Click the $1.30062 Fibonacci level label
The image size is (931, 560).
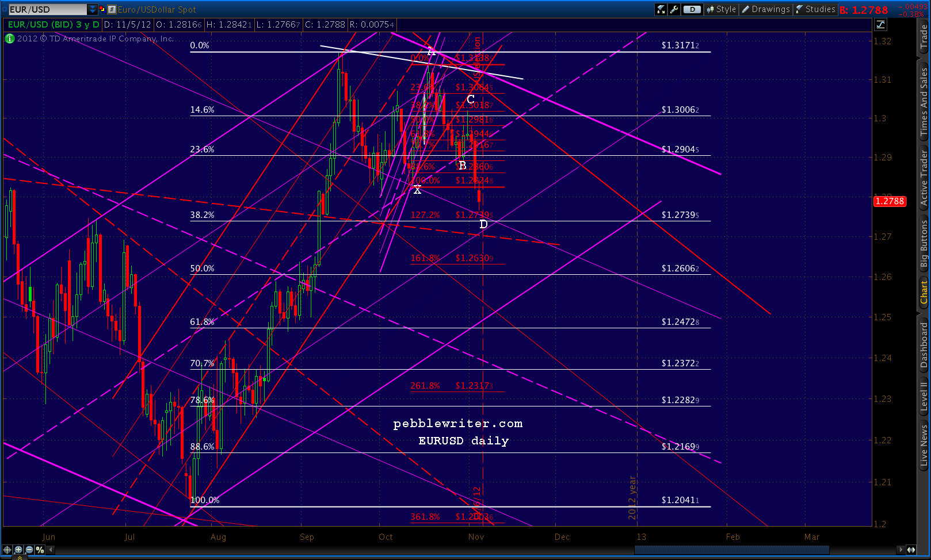(x=680, y=110)
